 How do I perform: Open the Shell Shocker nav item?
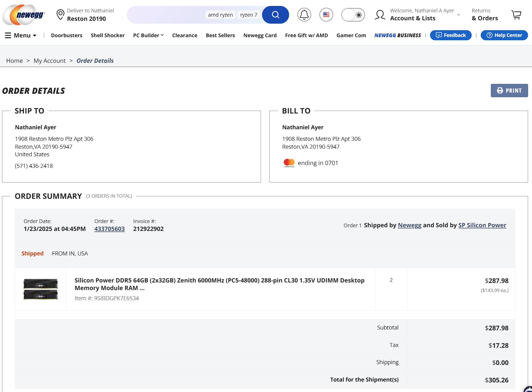click(x=108, y=35)
